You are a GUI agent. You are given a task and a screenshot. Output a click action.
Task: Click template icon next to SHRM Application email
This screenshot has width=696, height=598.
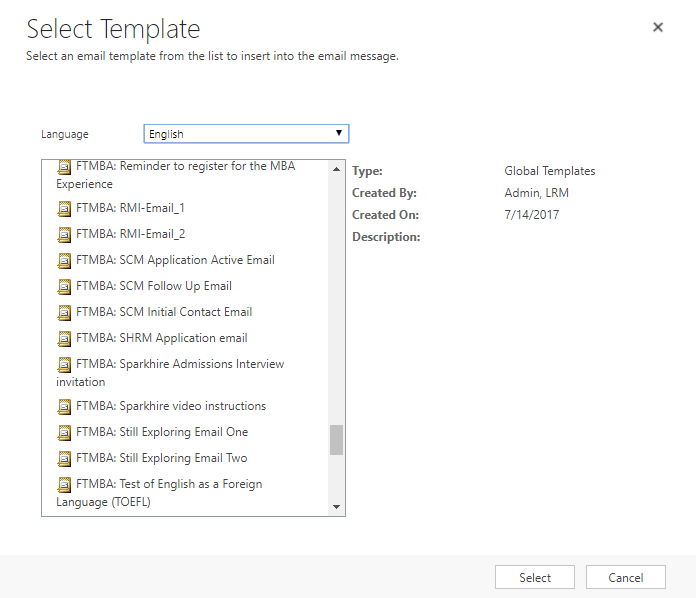pos(64,338)
